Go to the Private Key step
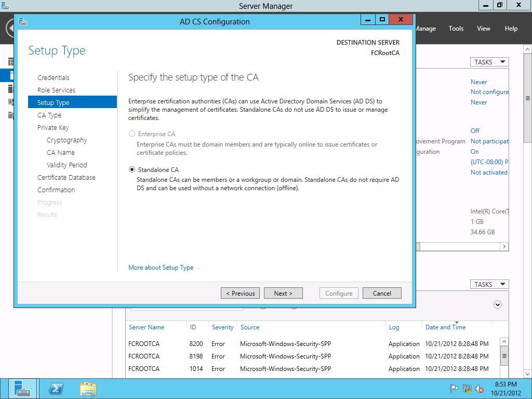This screenshot has height=399, width=532. coord(53,128)
